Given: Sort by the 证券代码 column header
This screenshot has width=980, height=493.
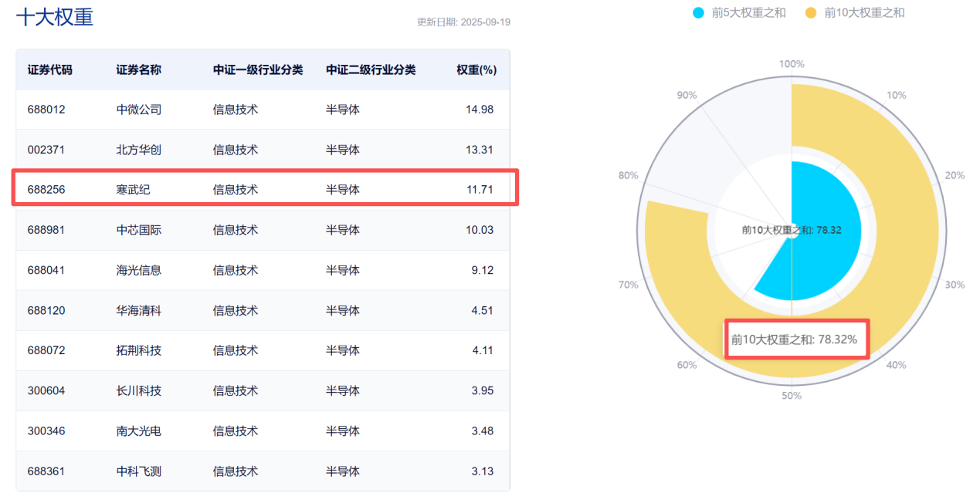Looking at the screenshot, I should 50,69.
